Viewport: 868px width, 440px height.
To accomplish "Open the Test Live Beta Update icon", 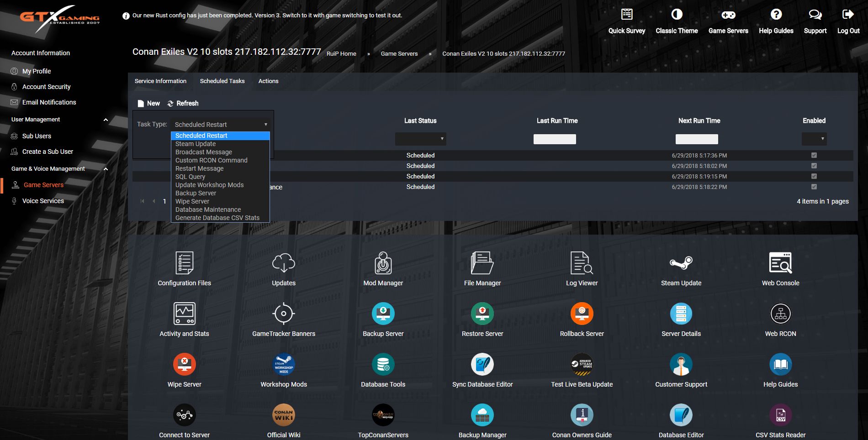I will [582, 364].
